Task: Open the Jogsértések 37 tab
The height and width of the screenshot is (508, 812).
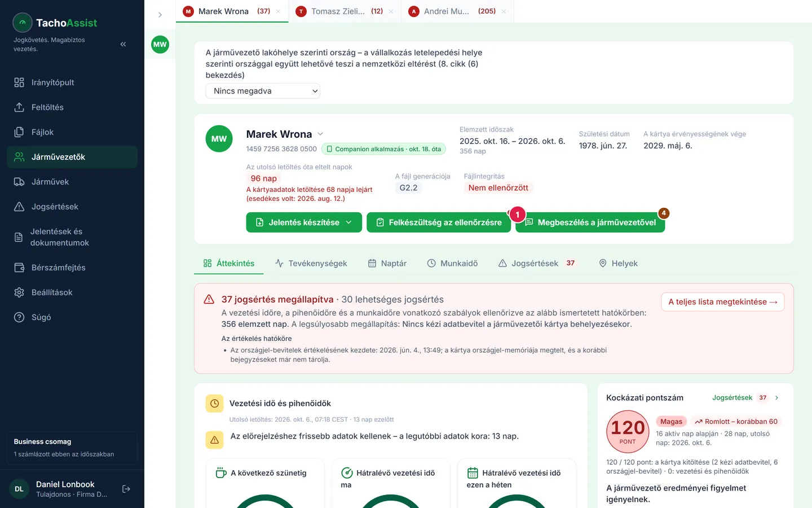Action: tap(537, 264)
